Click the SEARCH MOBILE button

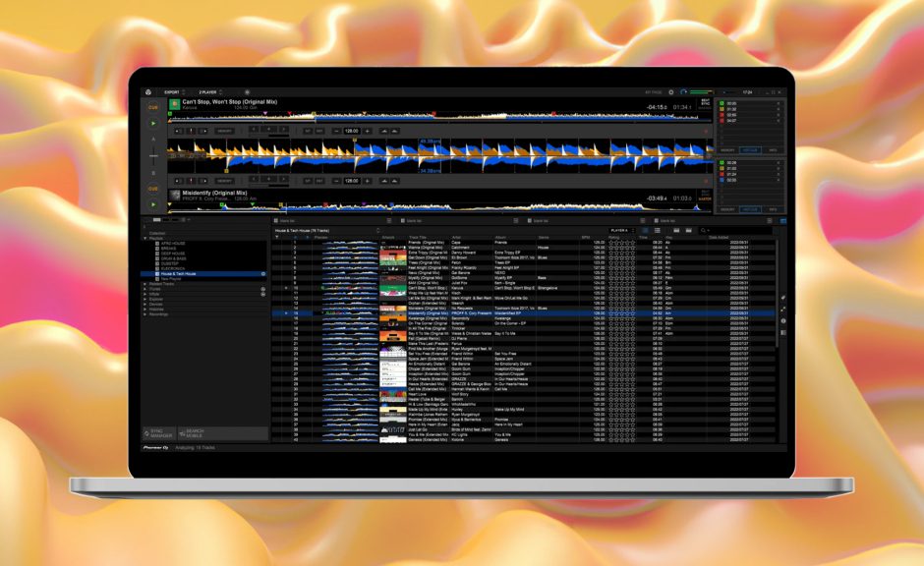[194, 432]
